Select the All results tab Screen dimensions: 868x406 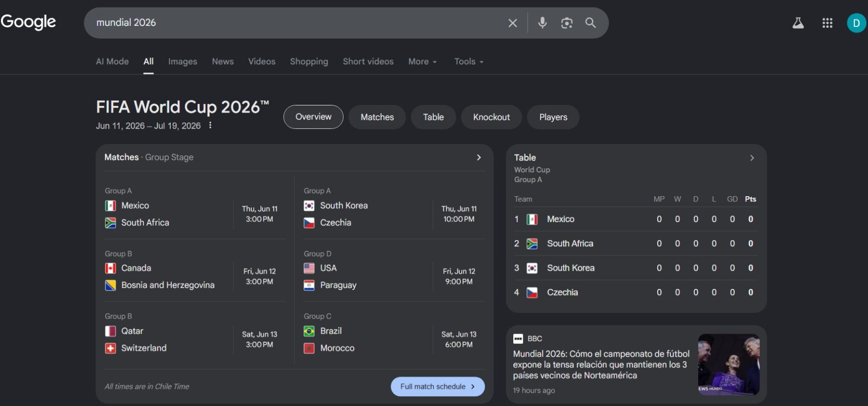[148, 61]
